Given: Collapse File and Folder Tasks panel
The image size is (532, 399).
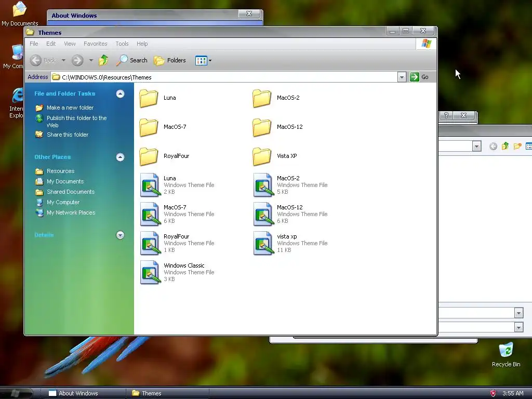Looking at the screenshot, I should click(120, 94).
